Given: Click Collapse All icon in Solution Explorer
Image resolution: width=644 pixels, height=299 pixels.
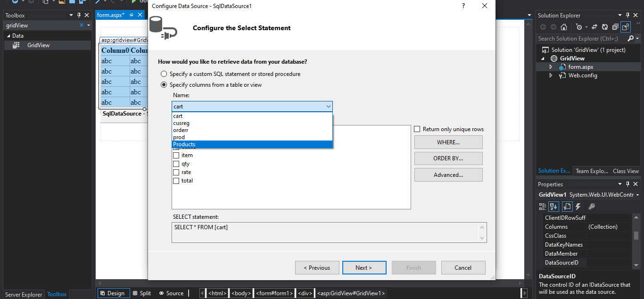Looking at the screenshot, I should coord(615,27).
